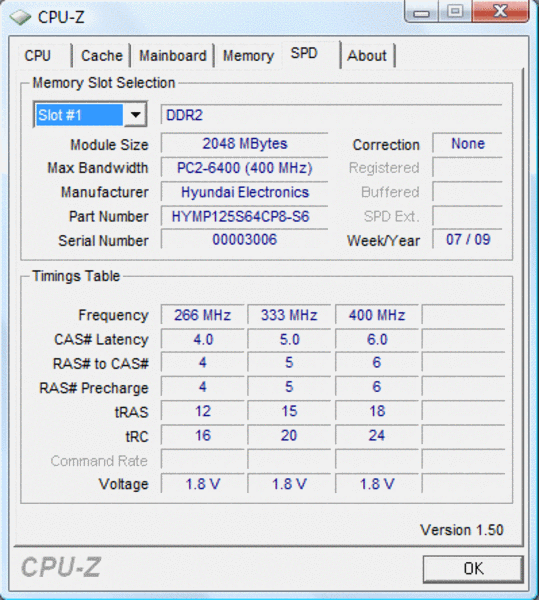Click the Serial Number field 00003006
The width and height of the screenshot is (539, 600).
tap(244, 240)
